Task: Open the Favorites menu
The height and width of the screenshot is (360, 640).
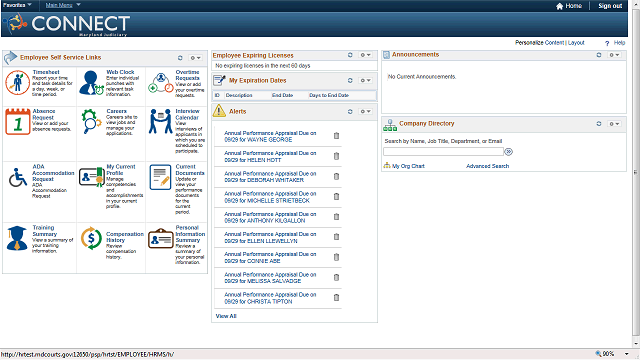Action: [x=17, y=5]
